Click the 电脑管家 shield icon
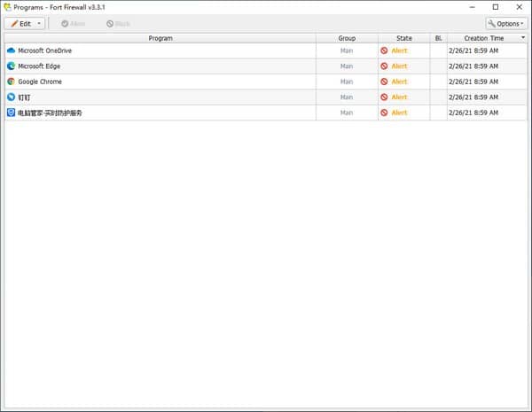Image resolution: width=532 pixels, height=412 pixels. click(12, 113)
